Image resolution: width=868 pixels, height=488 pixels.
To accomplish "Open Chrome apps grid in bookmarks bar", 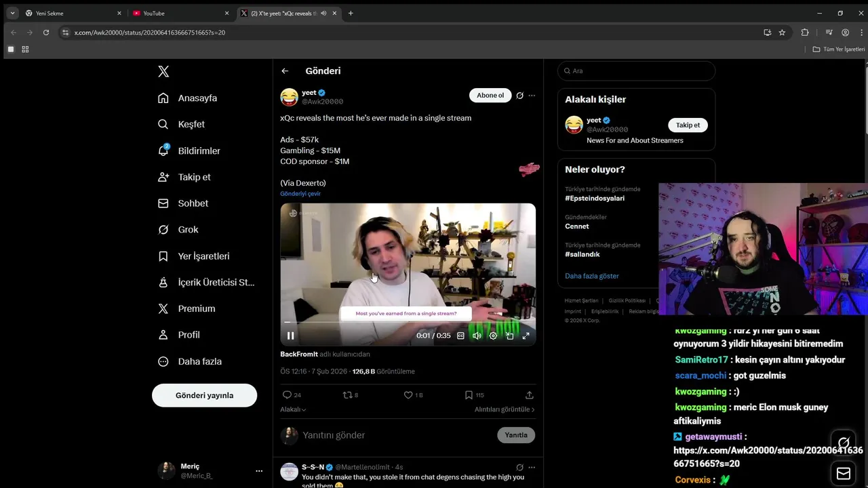I will point(25,49).
